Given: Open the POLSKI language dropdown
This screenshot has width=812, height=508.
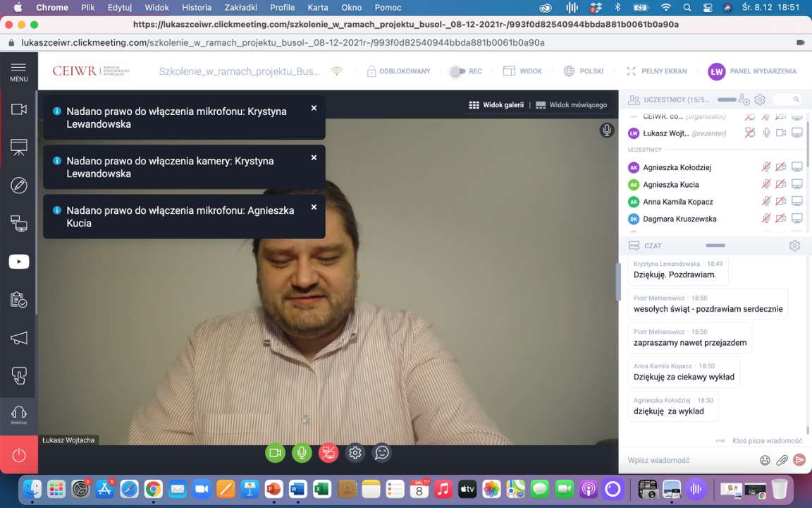Looking at the screenshot, I should pos(584,71).
